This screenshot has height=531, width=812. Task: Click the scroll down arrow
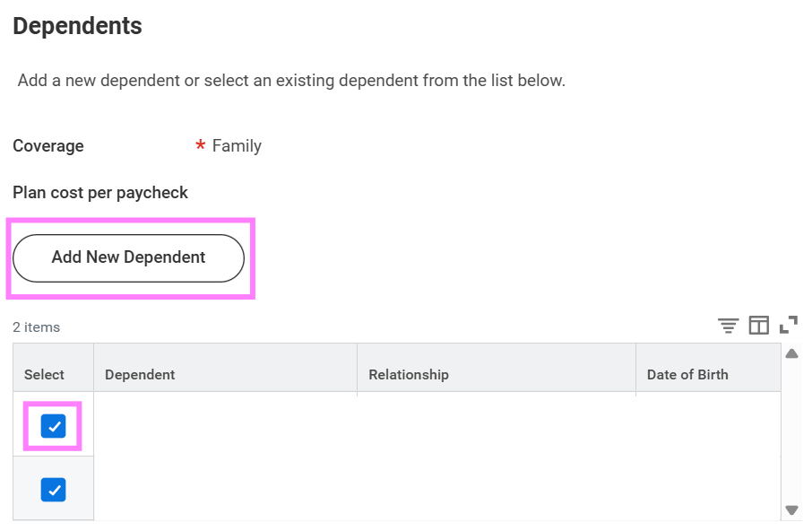pos(791,509)
